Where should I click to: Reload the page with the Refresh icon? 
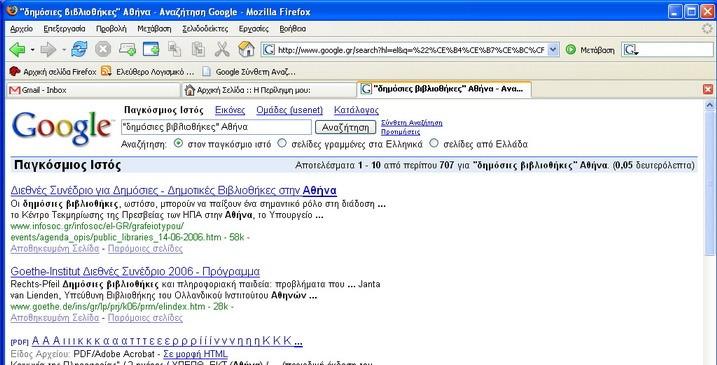point(80,49)
